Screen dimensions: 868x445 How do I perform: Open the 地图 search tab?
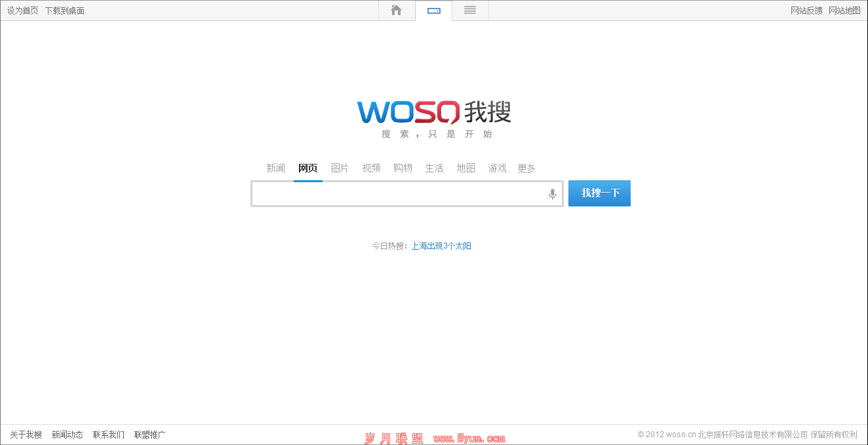[466, 168]
